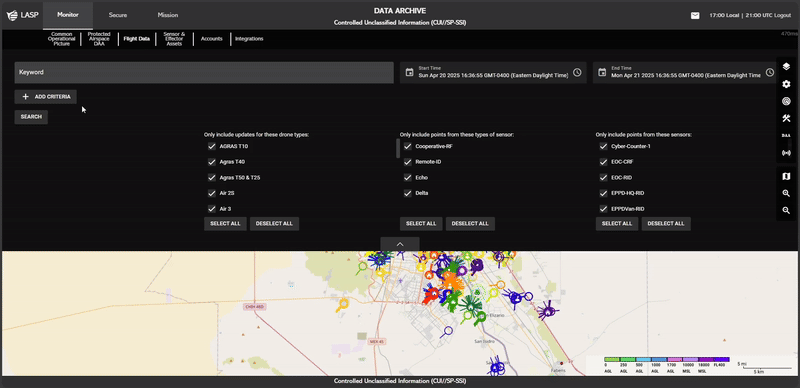The width and height of the screenshot is (800, 388).
Task: Click DESELECT ALL under sensor types
Action: click(470, 224)
